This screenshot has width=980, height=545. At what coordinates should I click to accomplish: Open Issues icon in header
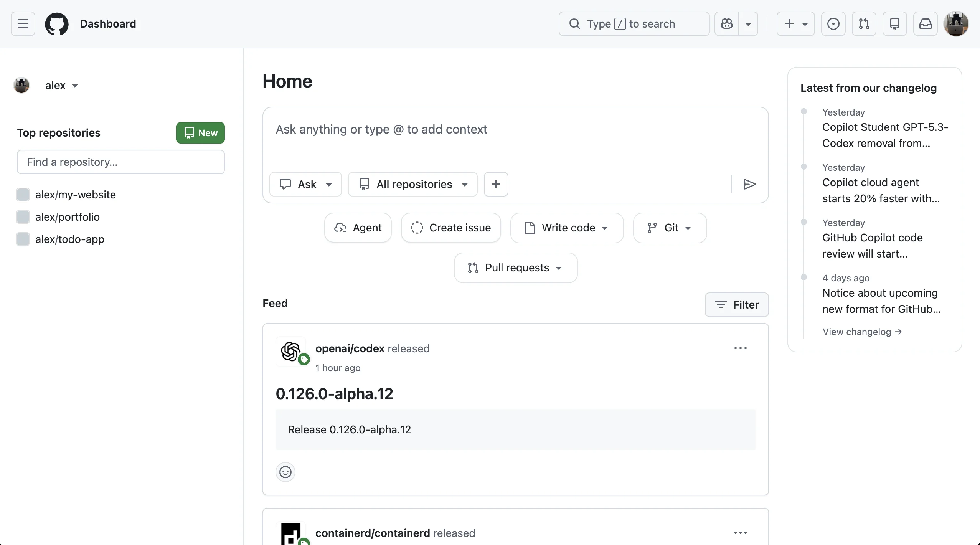click(x=833, y=24)
